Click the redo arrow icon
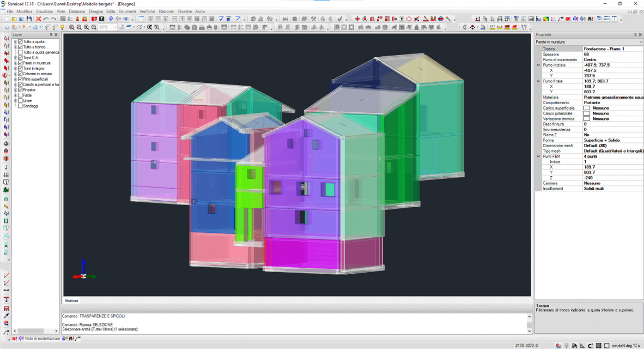 53,19
